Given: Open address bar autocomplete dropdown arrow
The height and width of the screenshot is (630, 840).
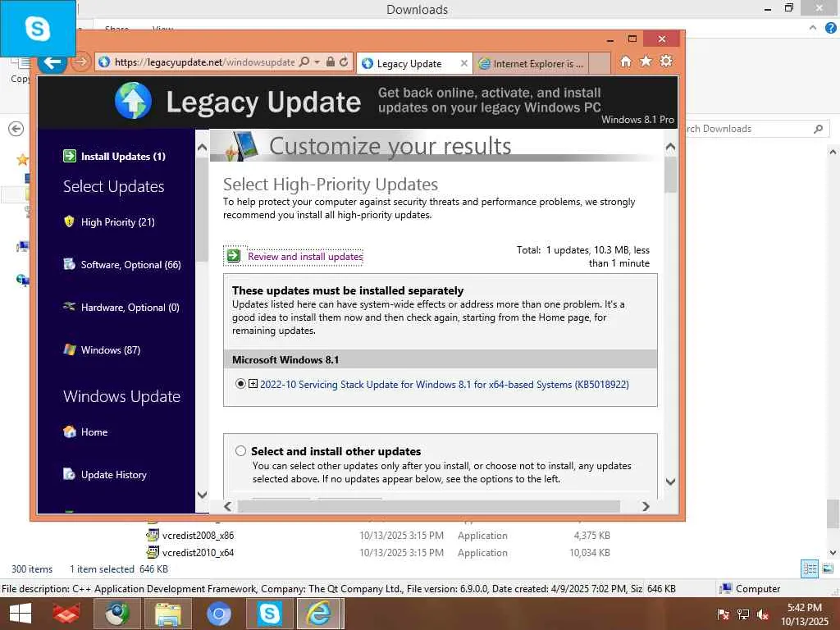Looking at the screenshot, I should pos(317,62).
